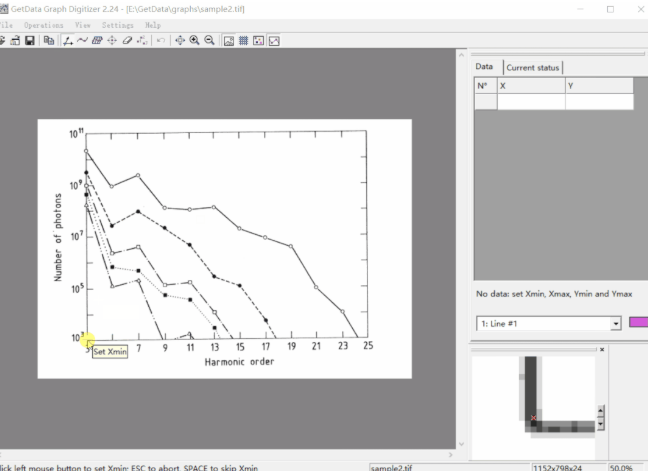The width and height of the screenshot is (648, 471).
Task: Click the Undo arrow icon
Action: (161, 41)
